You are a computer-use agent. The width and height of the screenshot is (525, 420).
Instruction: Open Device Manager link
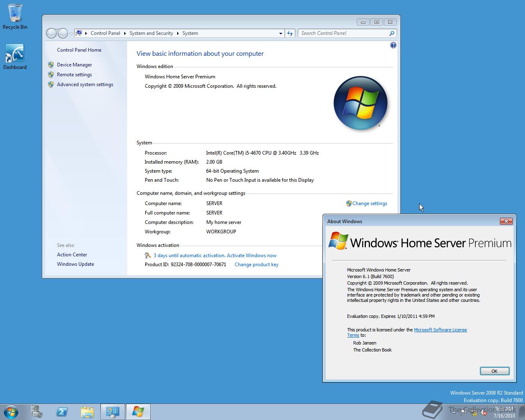(x=74, y=65)
